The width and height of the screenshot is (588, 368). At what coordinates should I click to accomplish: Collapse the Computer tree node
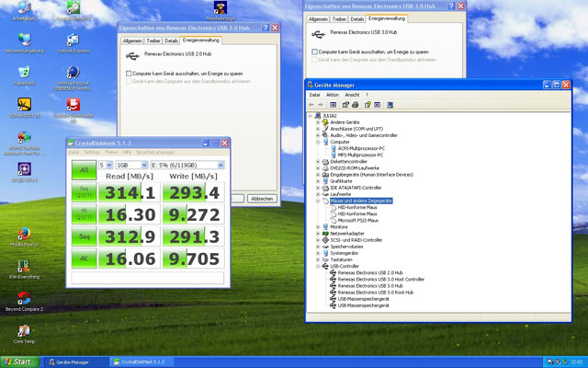[318, 142]
